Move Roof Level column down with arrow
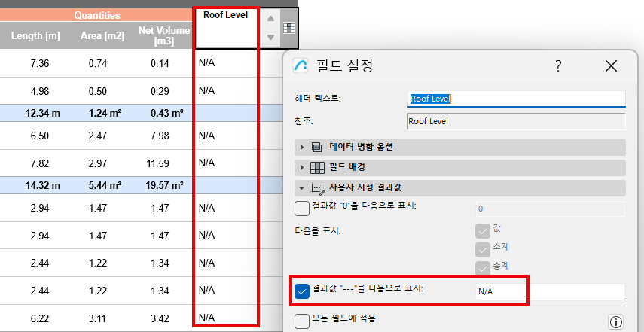This screenshot has height=332, width=644. point(270,37)
